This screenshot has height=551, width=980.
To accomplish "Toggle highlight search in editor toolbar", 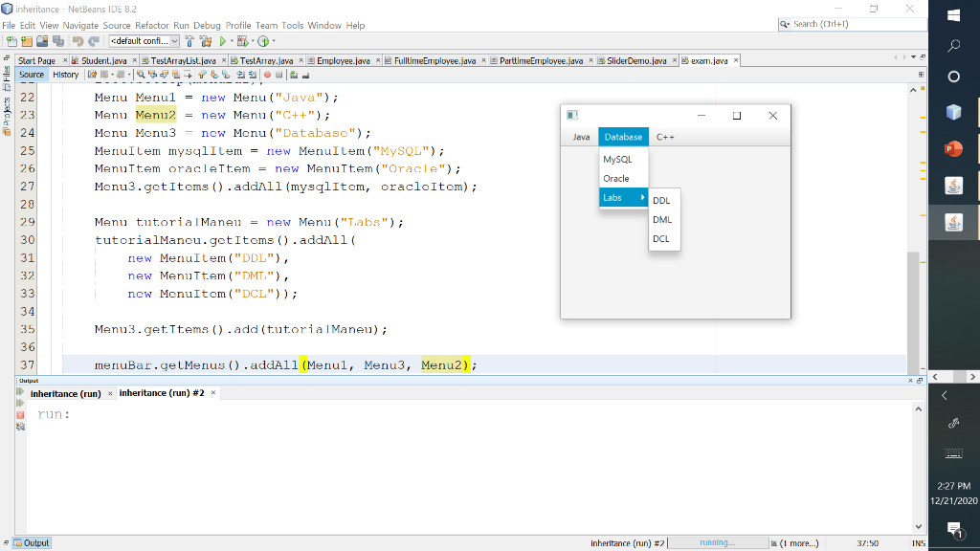I will 175,74.
